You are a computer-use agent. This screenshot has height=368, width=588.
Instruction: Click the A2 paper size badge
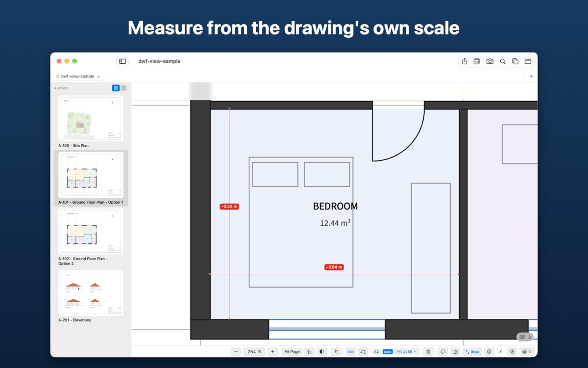click(x=376, y=351)
